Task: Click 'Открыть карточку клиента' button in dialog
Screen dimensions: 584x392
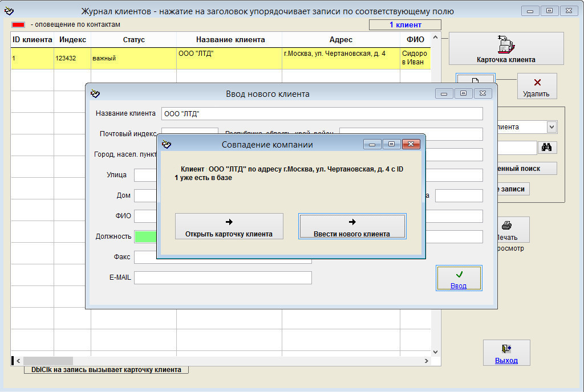Action: point(229,226)
